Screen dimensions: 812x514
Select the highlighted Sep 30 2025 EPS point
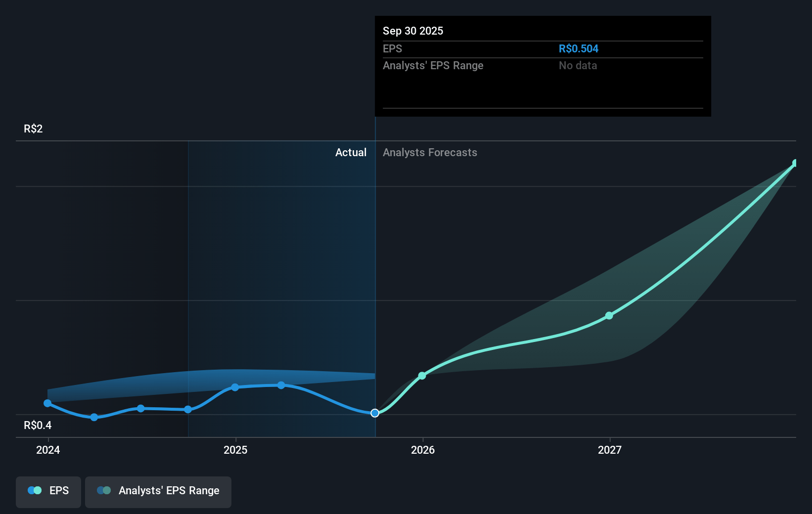coord(375,413)
